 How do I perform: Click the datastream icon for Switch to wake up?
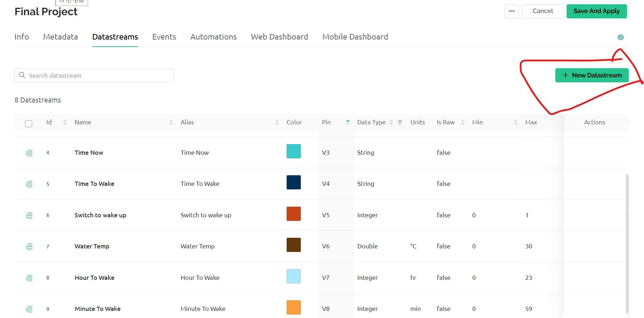point(29,215)
